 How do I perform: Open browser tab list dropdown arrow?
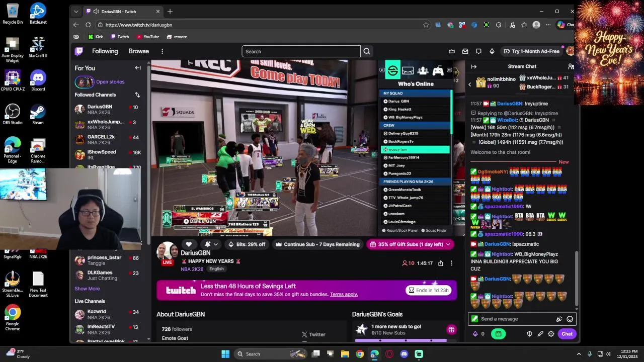pyautogui.click(x=76, y=11)
